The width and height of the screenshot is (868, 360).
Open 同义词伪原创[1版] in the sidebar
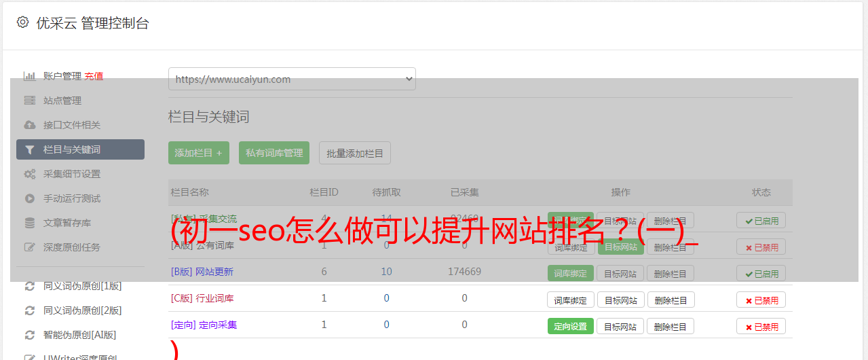point(83,286)
